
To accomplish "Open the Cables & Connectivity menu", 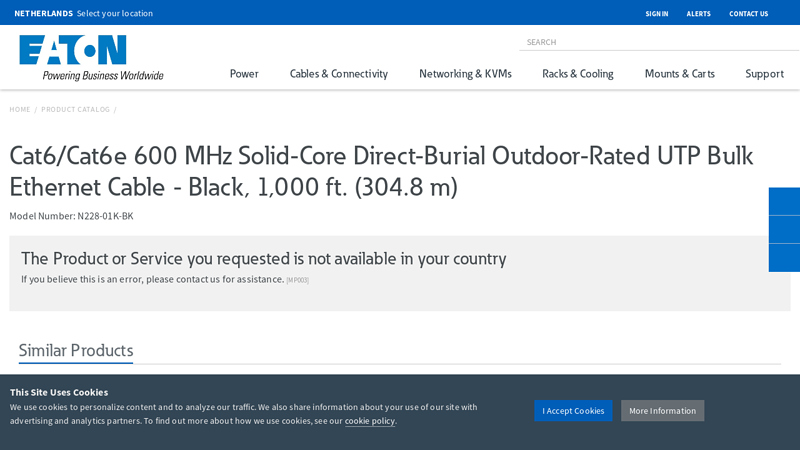I will 338,74.
